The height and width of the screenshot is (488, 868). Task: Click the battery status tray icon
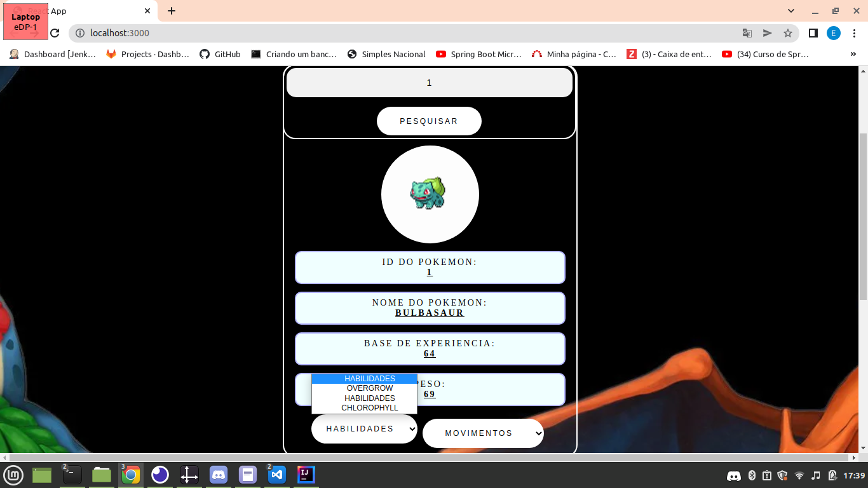pos(832,475)
